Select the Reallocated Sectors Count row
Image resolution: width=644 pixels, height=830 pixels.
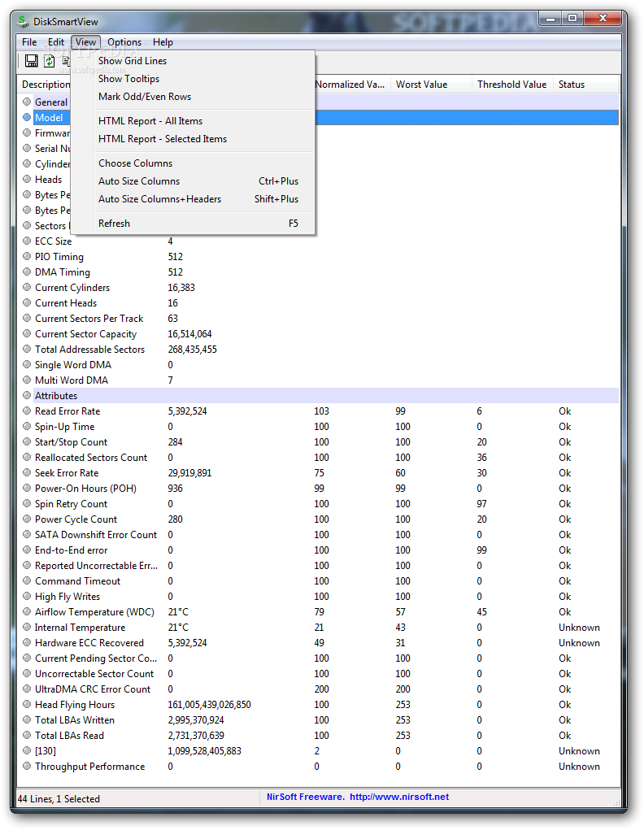click(x=319, y=458)
